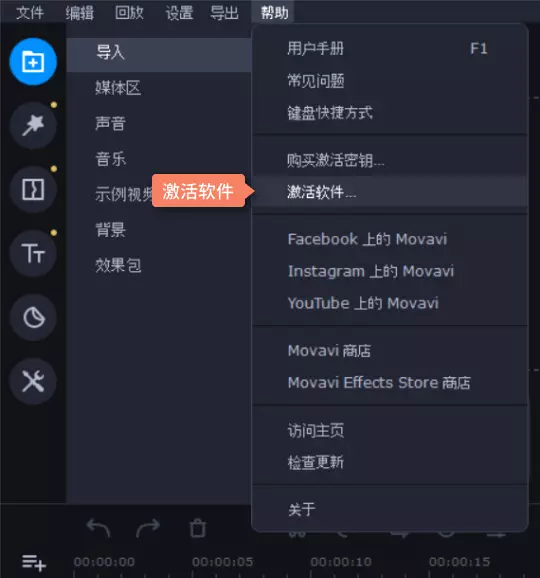Select the Filters magic wand icon

coord(33,126)
